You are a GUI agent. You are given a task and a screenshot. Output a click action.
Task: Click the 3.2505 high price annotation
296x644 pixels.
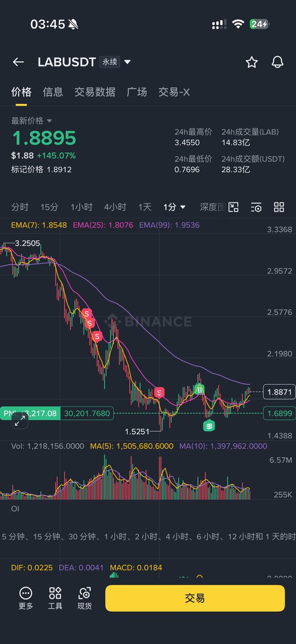(27, 243)
